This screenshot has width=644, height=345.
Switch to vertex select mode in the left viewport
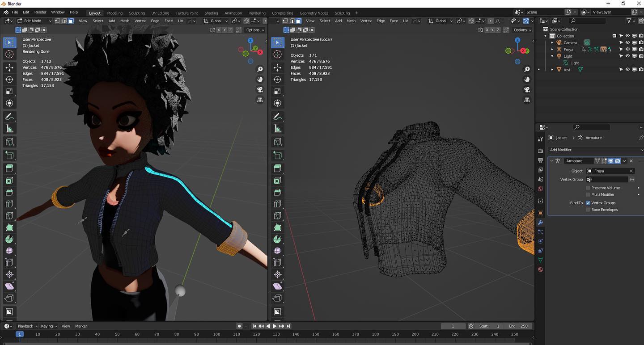point(58,21)
